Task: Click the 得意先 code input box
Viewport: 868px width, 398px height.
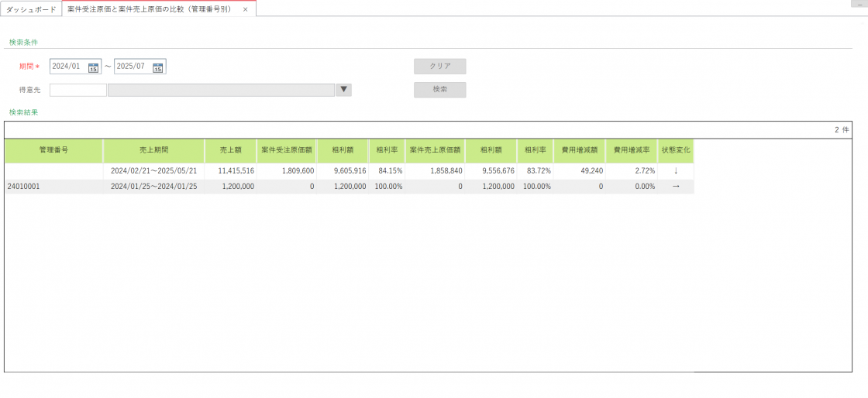Action: click(x=77, y=90)
